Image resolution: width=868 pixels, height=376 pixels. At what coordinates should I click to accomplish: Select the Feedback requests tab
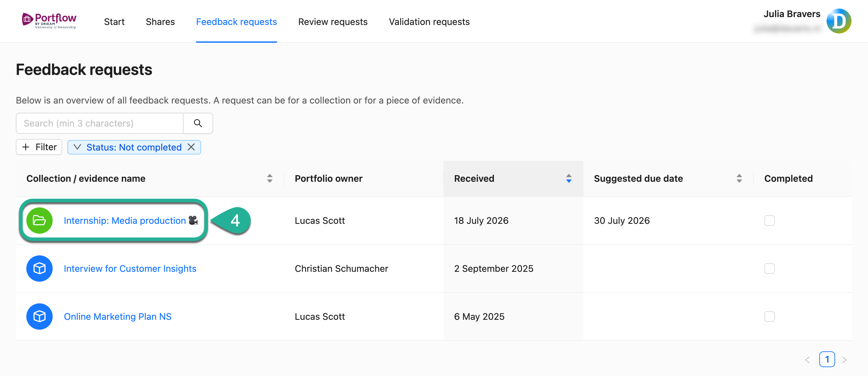[237, 22]
